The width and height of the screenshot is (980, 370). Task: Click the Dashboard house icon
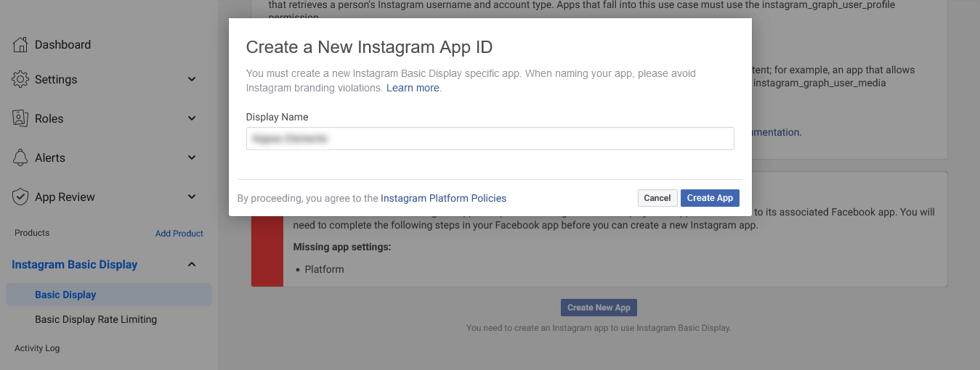coord(20,44)
